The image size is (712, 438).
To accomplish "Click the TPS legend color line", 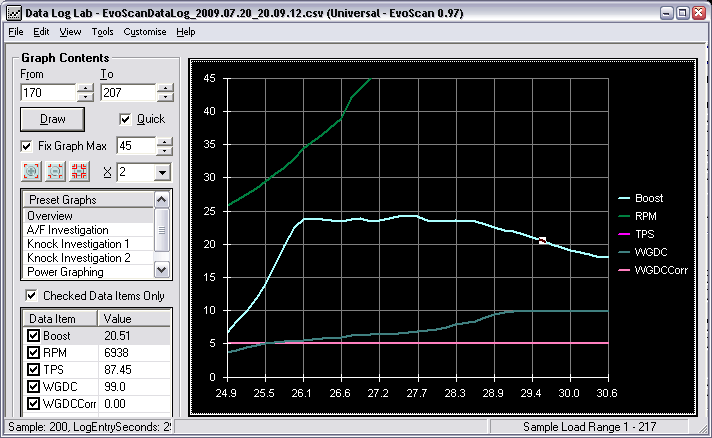I will tap(624, 234).
